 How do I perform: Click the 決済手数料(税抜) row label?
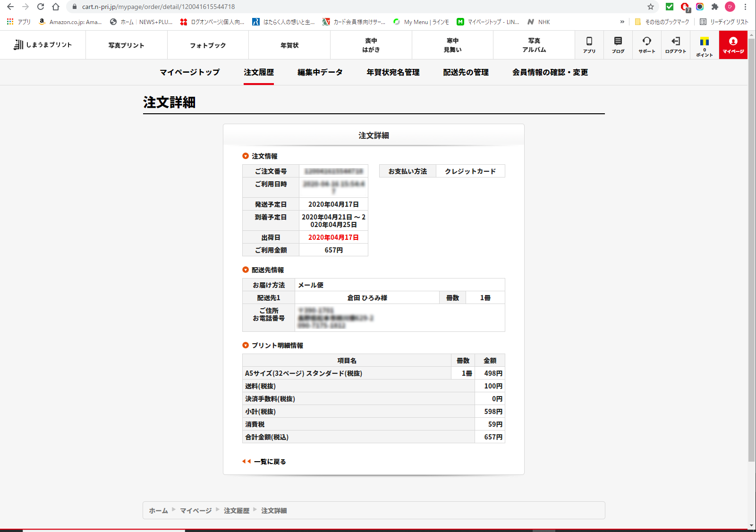270,399
